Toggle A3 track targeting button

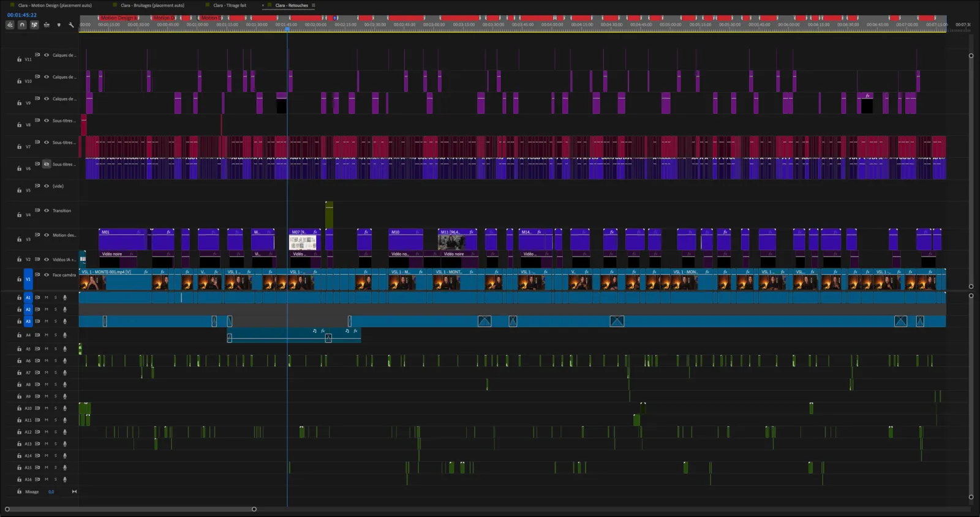click(28, 322)
